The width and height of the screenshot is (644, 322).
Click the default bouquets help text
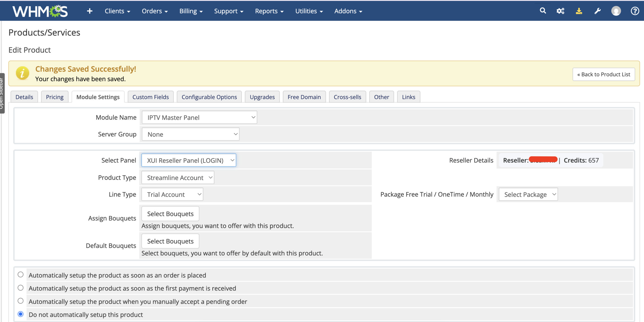tap(232, 253)
